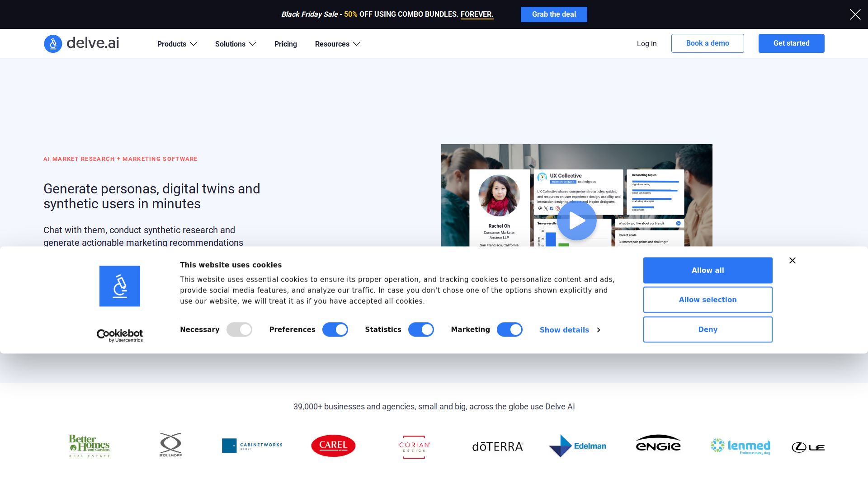The width and height of the screenshot is (868, 488).
Task: Expand Show details in the cookie banner
Action: pyautogui.click(x=570, y=330)
